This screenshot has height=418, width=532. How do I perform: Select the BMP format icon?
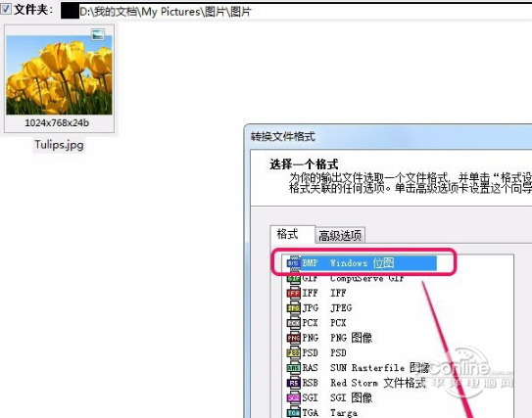pyautogui.click(x=294, y=263)
